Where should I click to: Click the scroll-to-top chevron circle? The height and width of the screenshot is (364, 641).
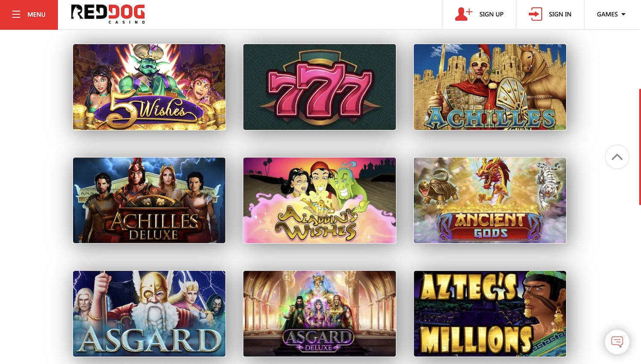[617, 157]
